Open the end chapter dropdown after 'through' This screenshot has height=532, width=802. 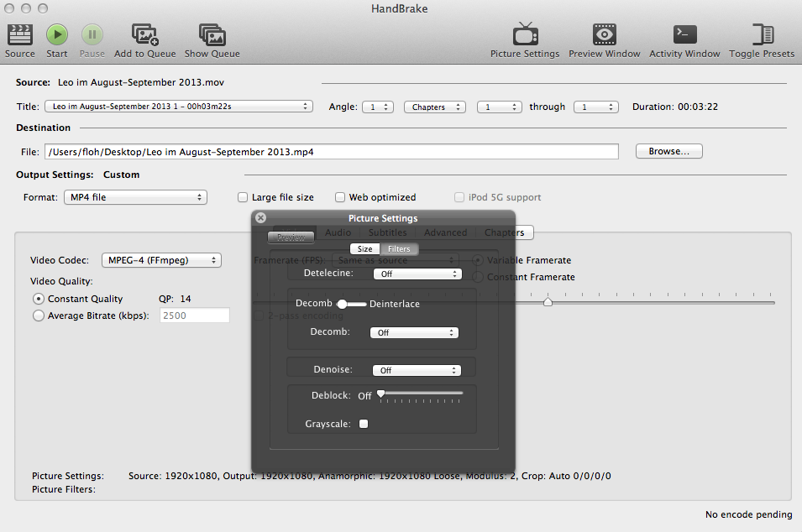596,107
